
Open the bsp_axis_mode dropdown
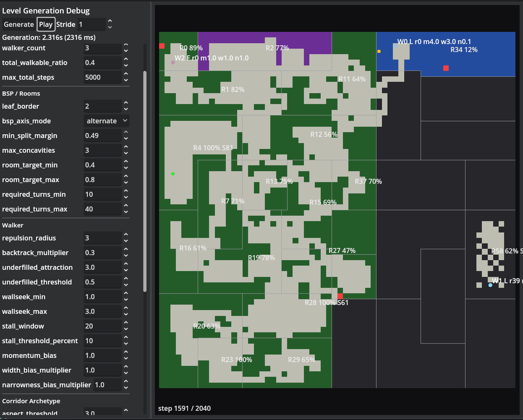tap(106, 121)
